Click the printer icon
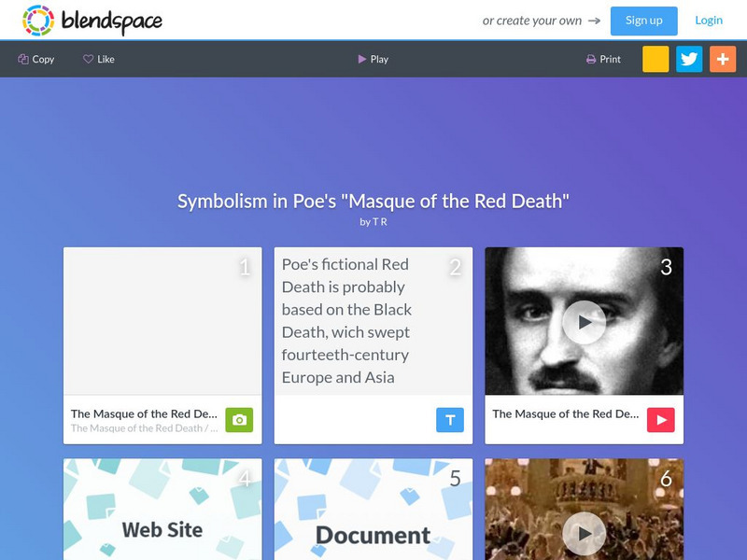 click(591, 59)
